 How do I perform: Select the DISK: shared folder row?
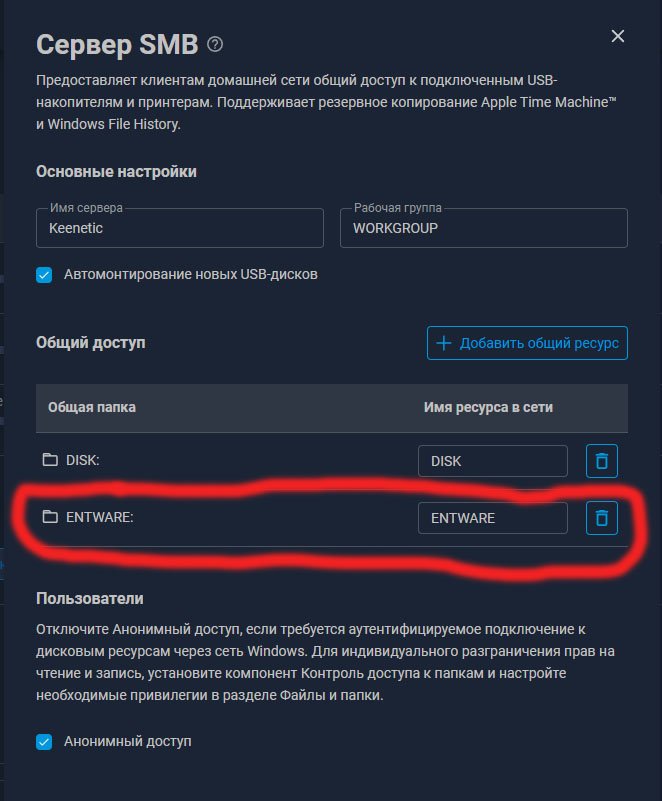pos(332,461)
